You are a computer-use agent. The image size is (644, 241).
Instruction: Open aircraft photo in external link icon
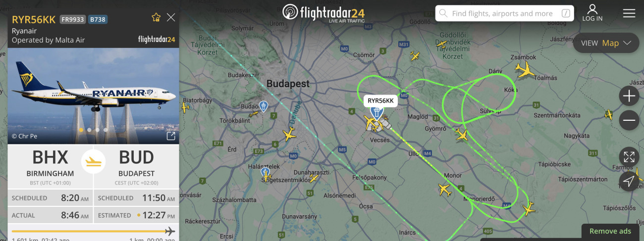coord(170,136)
